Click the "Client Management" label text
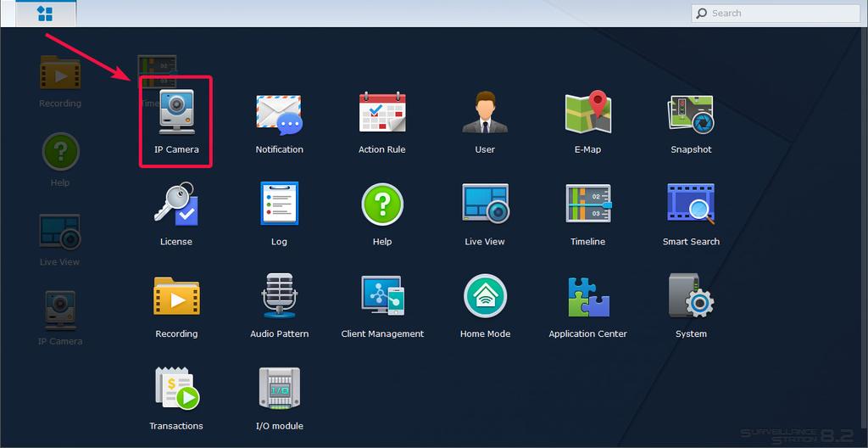The image size is (868, 448). click(x=382, y=333)
